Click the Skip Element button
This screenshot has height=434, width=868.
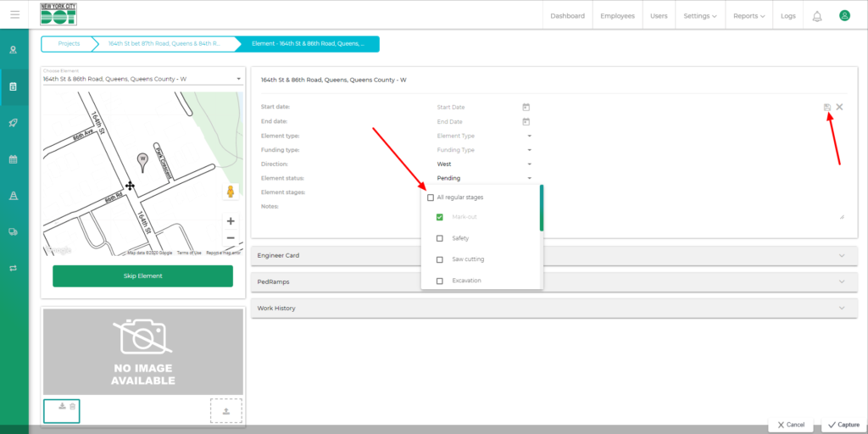pyautogui.click(x=142, y=275)
